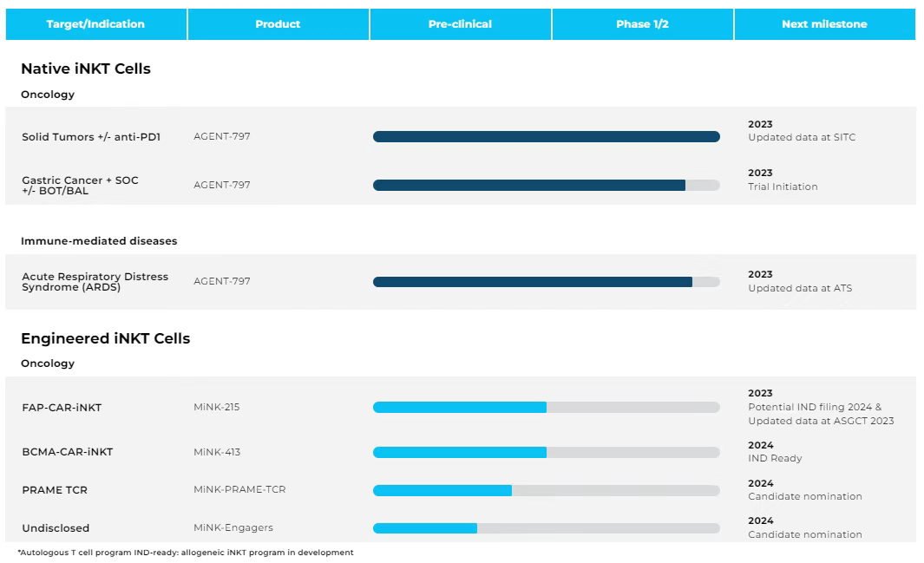
Task: Click the Immune-mediated diseases subheading
Action: [99, 241]
